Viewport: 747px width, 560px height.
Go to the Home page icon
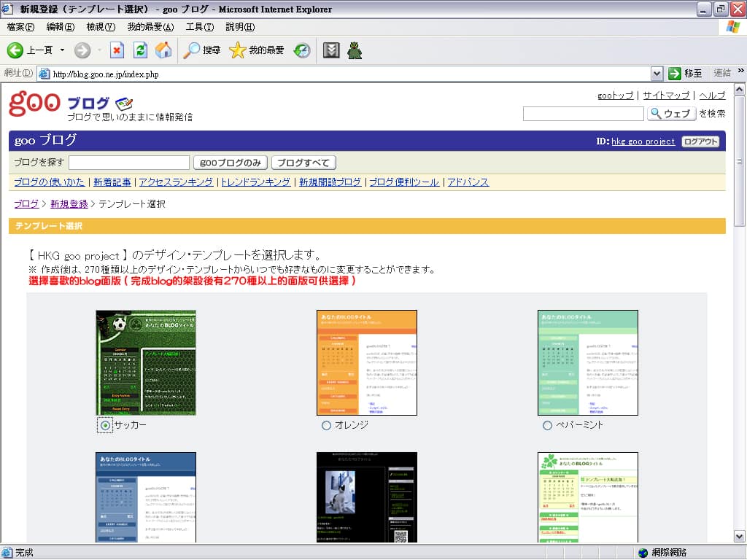(x=163, y=50)
